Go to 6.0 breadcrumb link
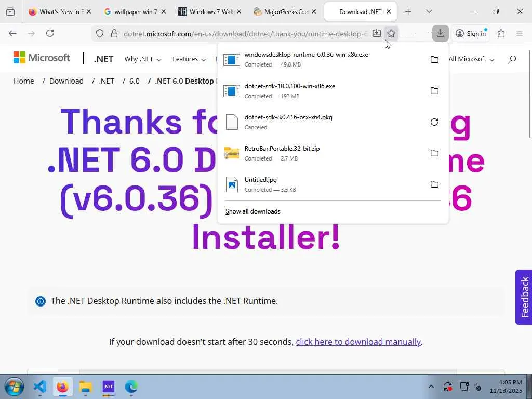Screen dimensions: 532x399 pyautogui.click(x=135, y=81)
